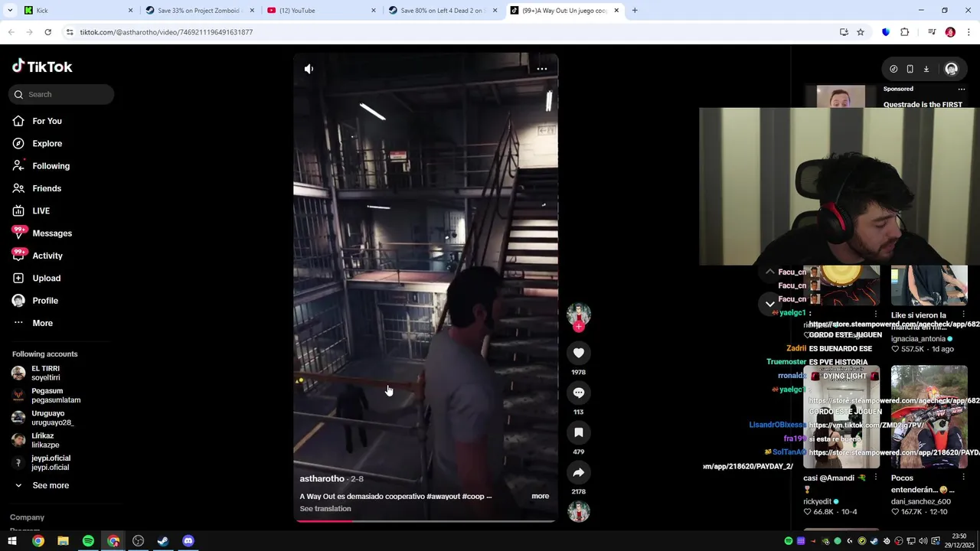Open Uruguayo following account
This screenshot has height=551, width=980.
click(46, 418)
